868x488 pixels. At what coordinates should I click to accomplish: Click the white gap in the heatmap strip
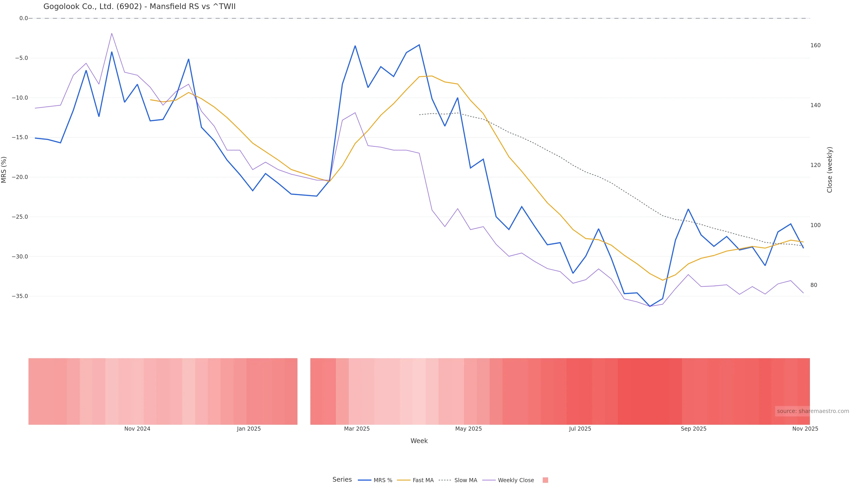pos(304,391)
